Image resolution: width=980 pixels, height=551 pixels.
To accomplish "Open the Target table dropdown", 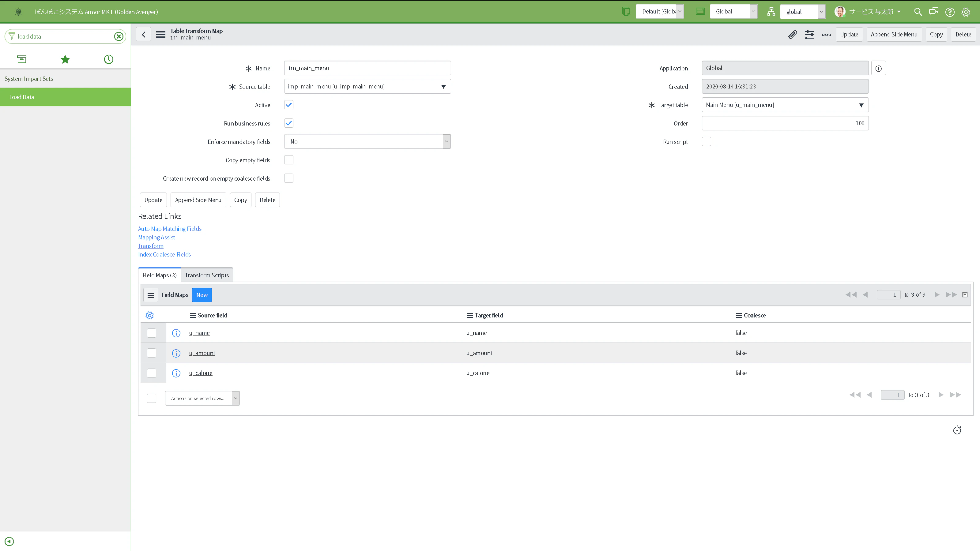I will click(785, 105).
